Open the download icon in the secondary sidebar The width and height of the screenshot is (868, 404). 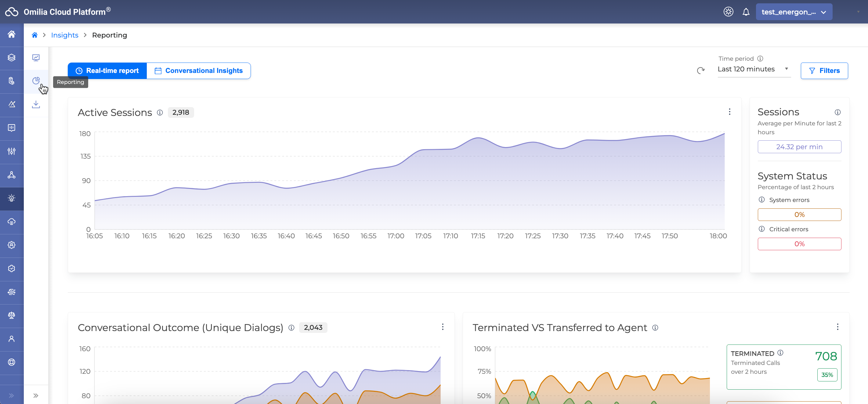pos(36,104)
